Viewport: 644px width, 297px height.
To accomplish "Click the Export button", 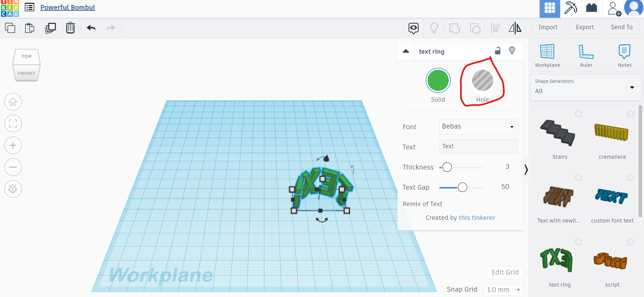I will coord(585,28).
